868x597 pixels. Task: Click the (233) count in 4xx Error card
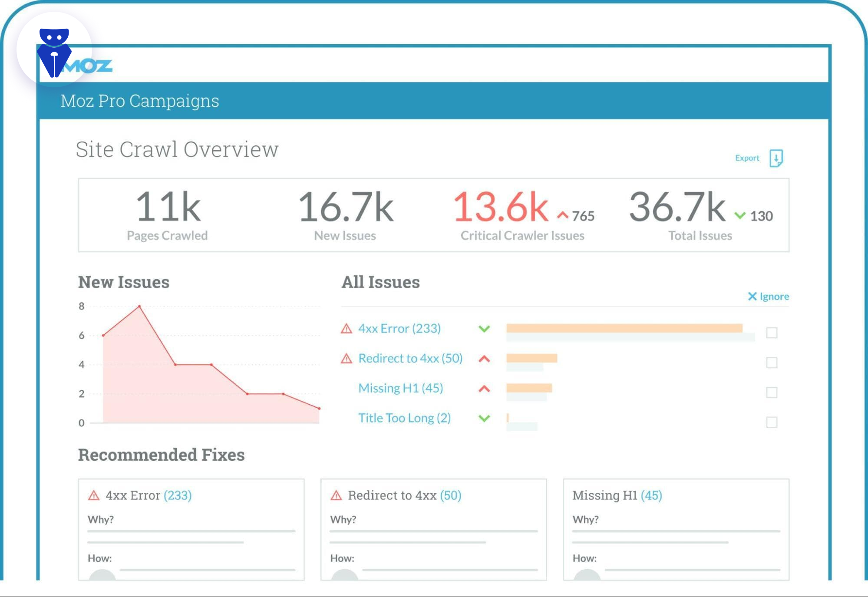pos(178,495)
